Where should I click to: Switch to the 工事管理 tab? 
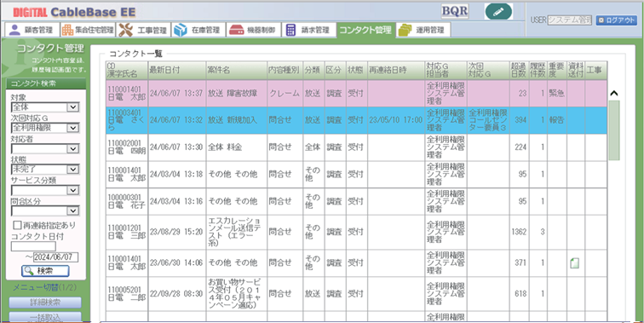pos(143,30)
